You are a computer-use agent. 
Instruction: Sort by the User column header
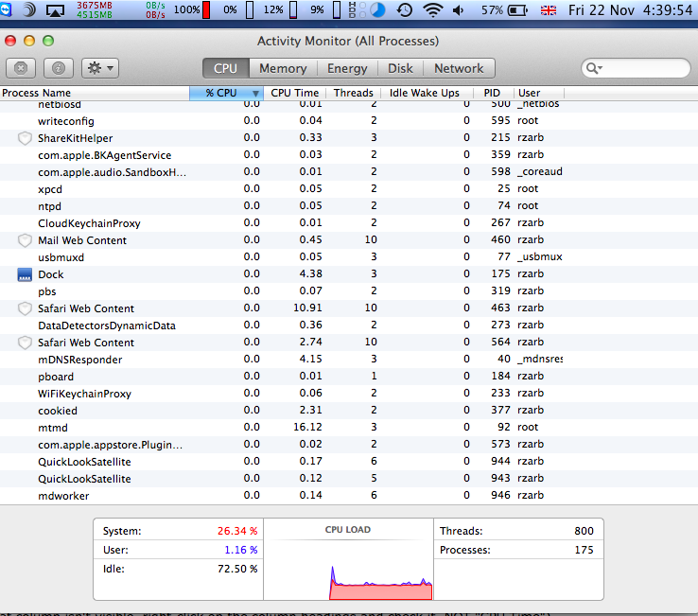539,93
